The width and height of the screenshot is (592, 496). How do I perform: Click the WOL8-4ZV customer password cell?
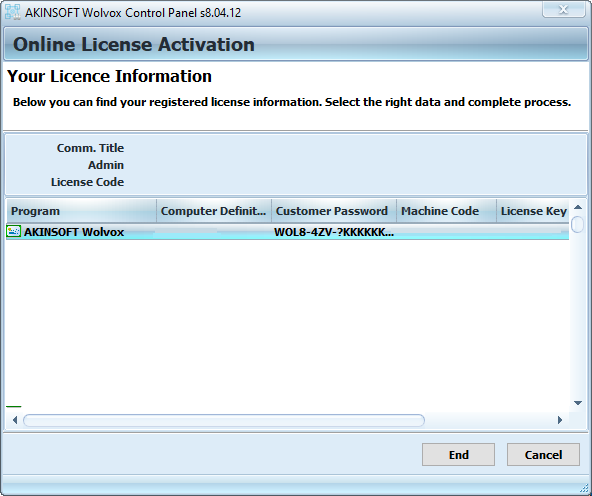334,232
